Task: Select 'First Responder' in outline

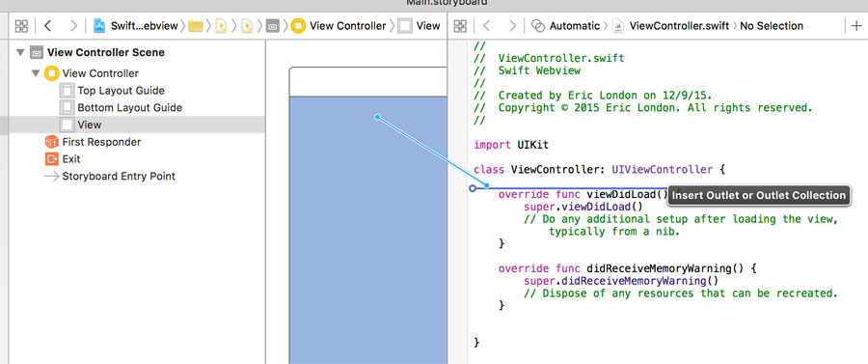Action: 101,142
